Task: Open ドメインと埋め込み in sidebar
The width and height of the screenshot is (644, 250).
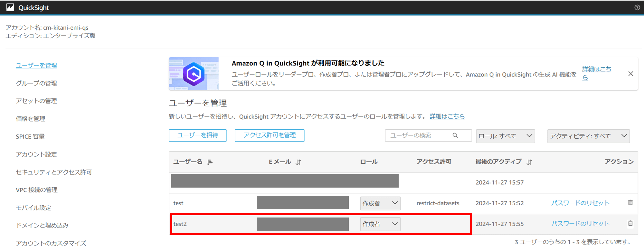Action: coord(42,225)
